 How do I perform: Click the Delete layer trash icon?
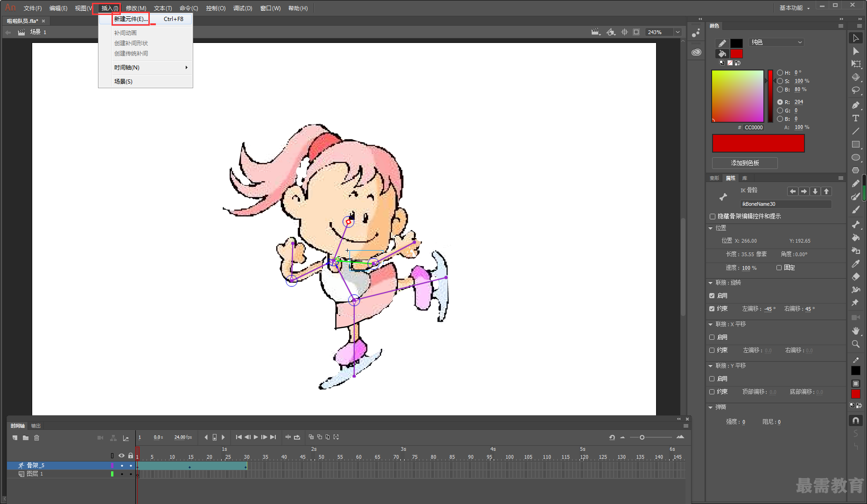[x=36, y=438]
